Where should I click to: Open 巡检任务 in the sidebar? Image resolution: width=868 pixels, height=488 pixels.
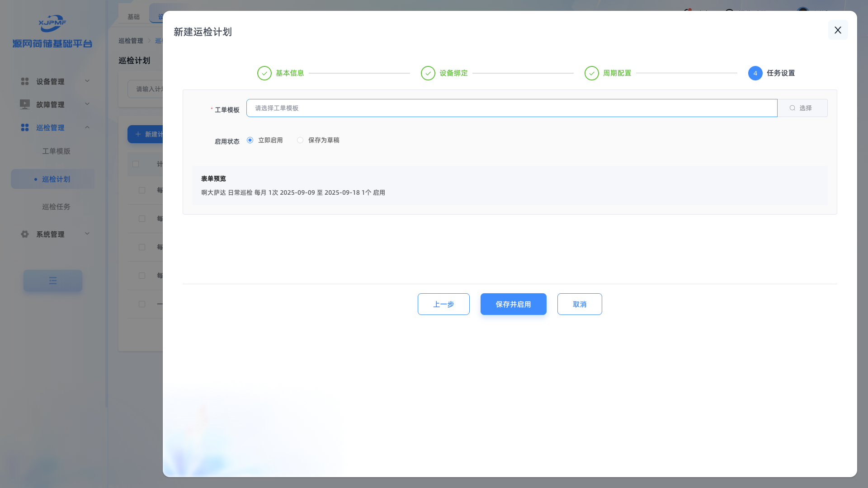(56, 207)
